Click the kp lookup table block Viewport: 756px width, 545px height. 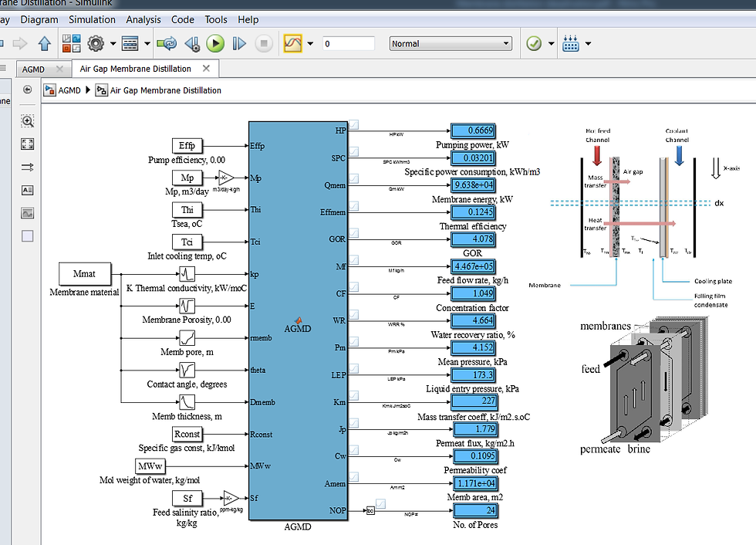coord(187,274)
